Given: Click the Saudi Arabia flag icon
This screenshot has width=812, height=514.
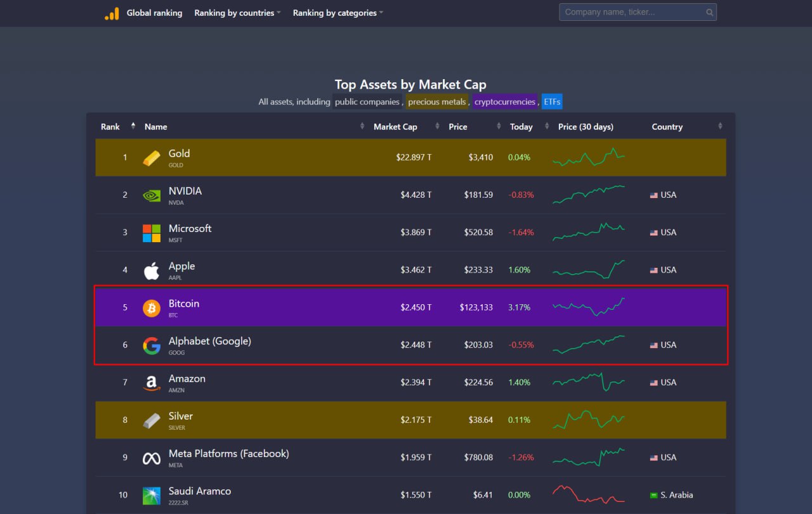Looking at the screenshot, I should click(x=654, y=495).
